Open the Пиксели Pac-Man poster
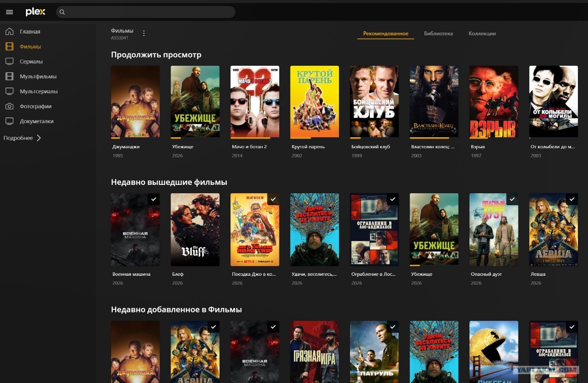This screenshot has width=588, height=383. click(494, 352)
